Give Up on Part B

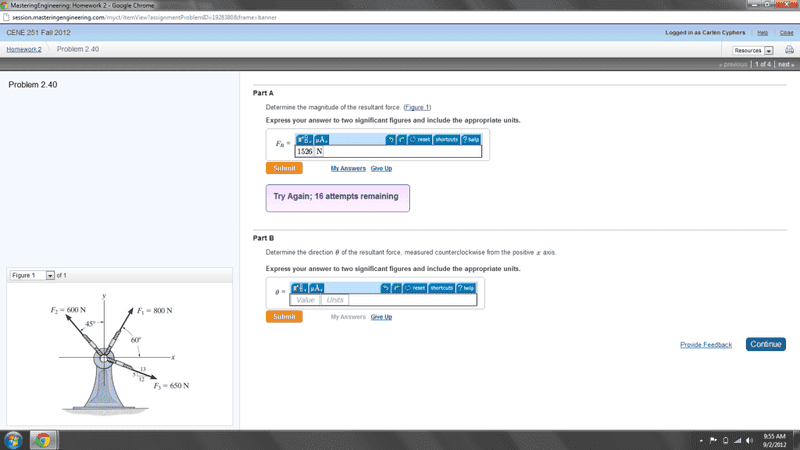click(x=381, y=317)
